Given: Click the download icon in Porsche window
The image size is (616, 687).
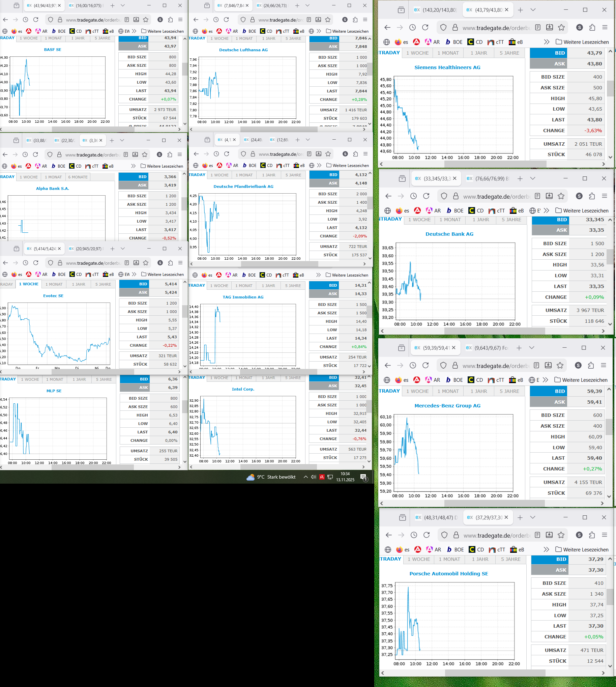Looking at the screenshot, I should pyautogui.click(x=549, y=535).
